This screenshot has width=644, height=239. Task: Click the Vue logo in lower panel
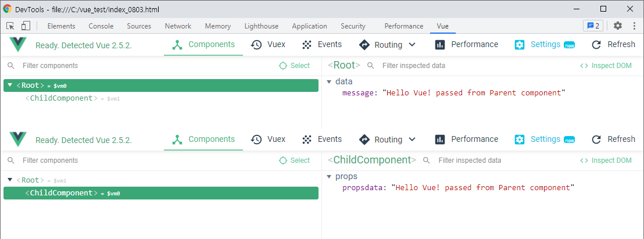[x=18, y=139]
